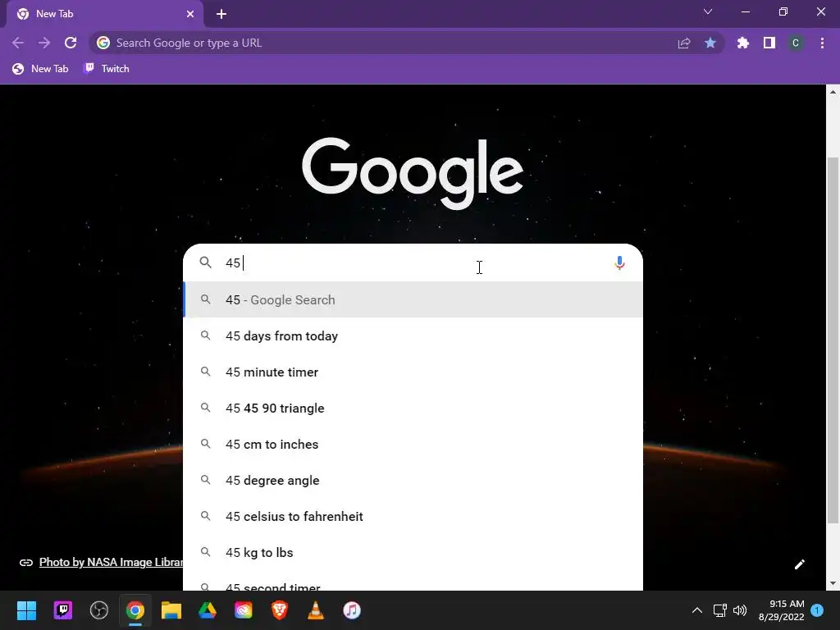This screenshot has width=840, height=630.
Task: Reload the page with the refresh icon
Action: [71, 43]
